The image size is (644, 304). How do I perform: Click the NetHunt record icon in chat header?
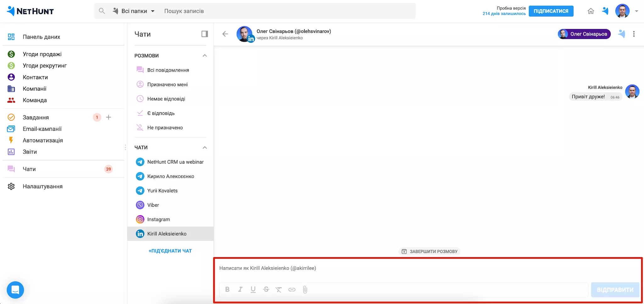(x=622, y=34)
